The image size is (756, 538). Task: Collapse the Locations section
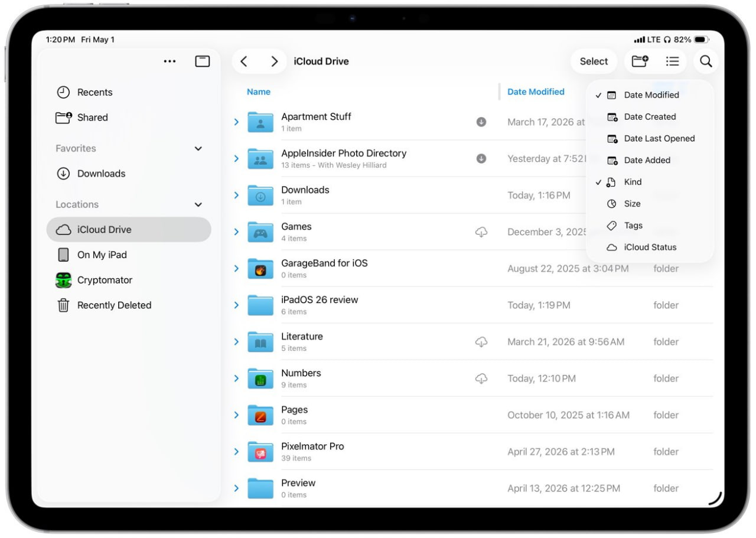(x=198, y=205)
